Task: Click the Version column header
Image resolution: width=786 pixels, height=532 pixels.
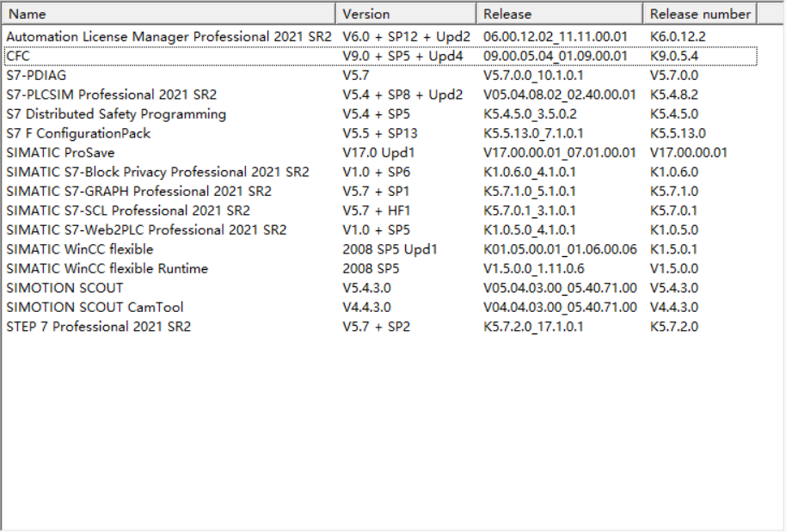Action: pos(404,14)
